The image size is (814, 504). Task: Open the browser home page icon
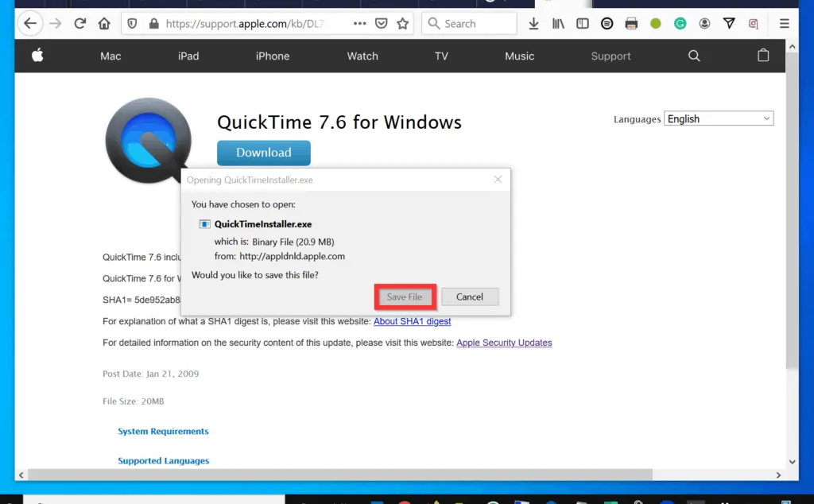[x=104, y=23]
